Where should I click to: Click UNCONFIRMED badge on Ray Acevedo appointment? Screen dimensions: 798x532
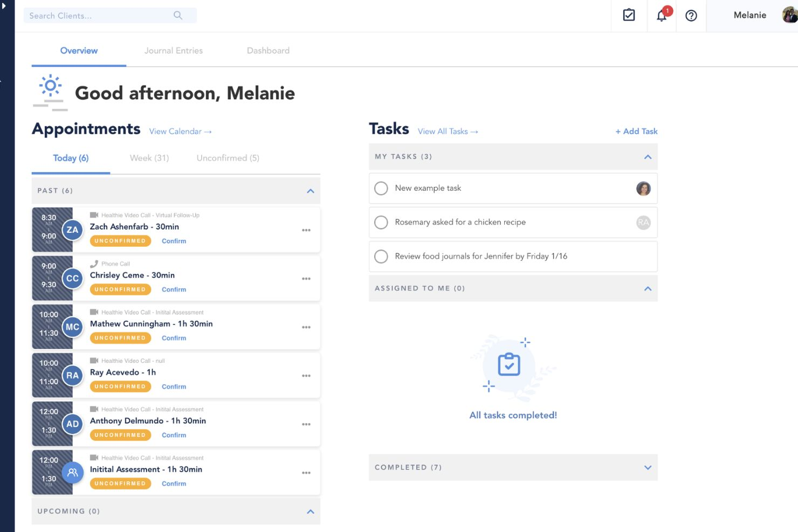120,386
